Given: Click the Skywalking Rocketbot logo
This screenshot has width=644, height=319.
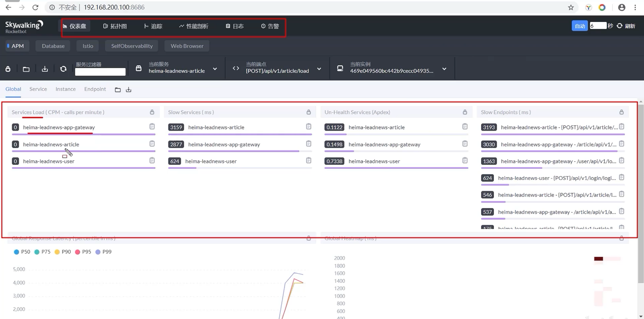Looking at the screenshot, I should tap(24, 27).
